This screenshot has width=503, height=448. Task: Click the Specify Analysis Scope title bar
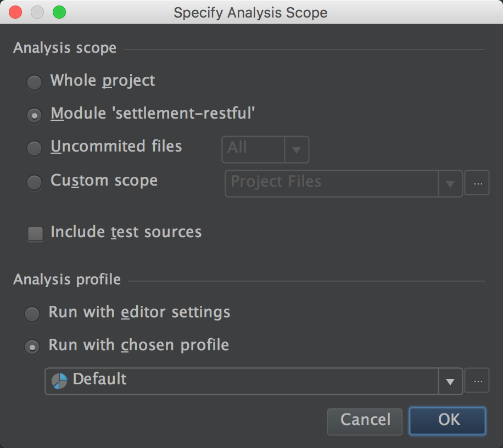coord(250,12)
